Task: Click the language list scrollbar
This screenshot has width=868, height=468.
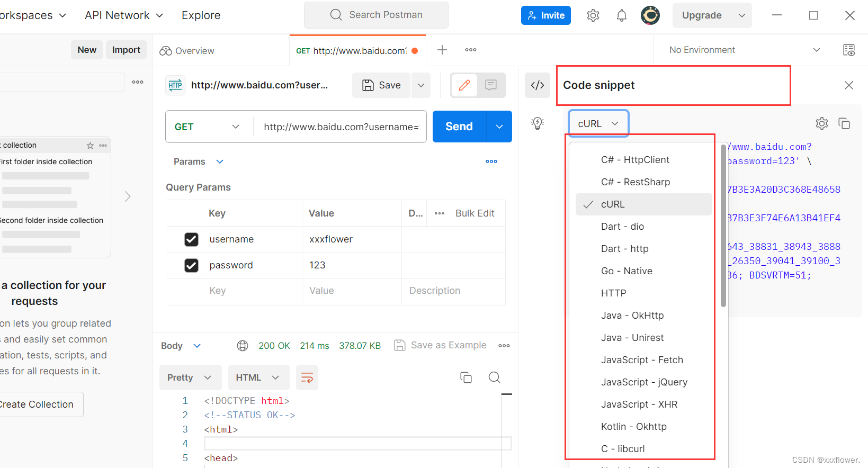Action: tap(723, 226)
